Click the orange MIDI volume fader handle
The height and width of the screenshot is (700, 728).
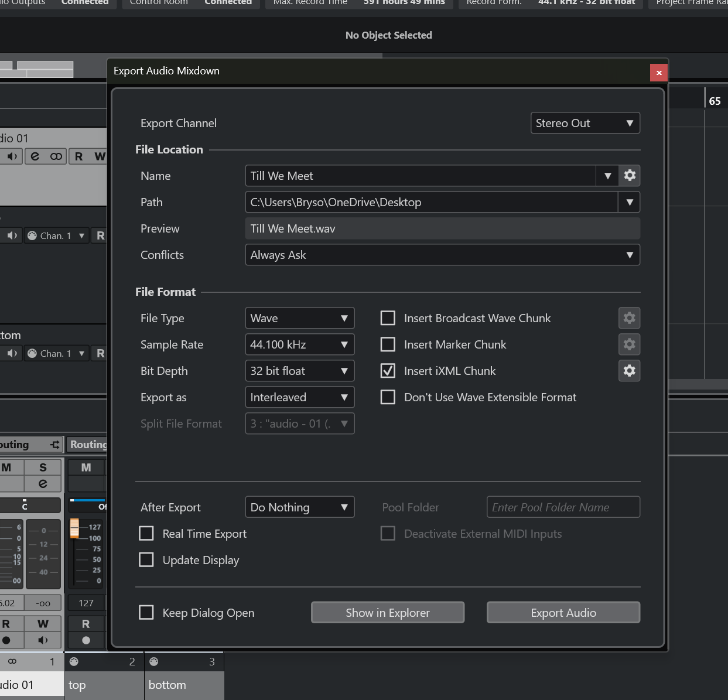point(74,528)
